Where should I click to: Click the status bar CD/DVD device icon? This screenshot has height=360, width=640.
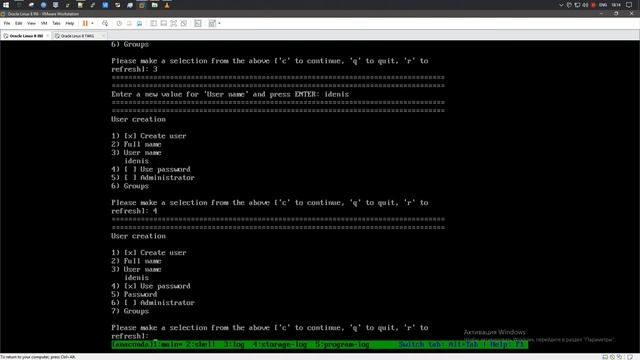point(613,357)
